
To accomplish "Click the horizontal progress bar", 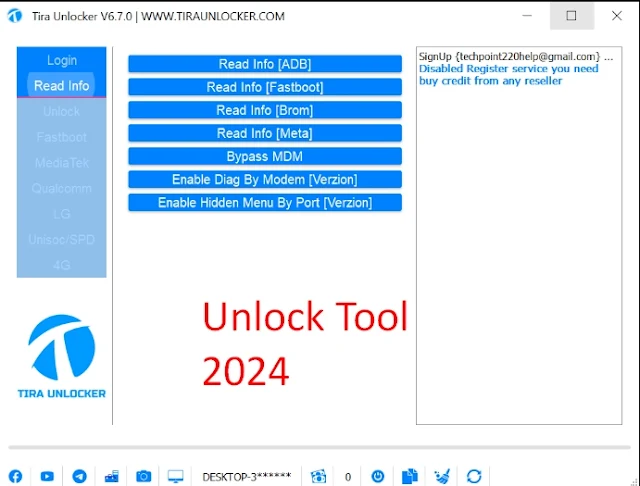I will tap(320, 448).
